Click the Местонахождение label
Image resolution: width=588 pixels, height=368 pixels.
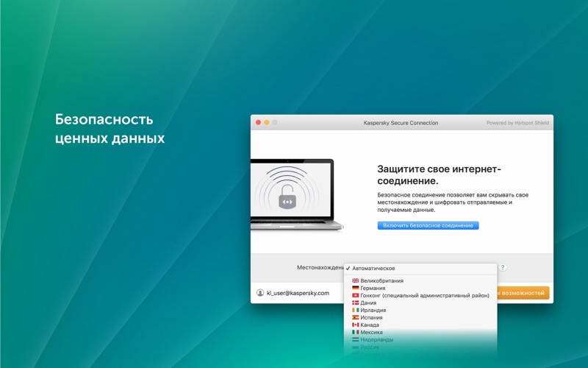320,267
